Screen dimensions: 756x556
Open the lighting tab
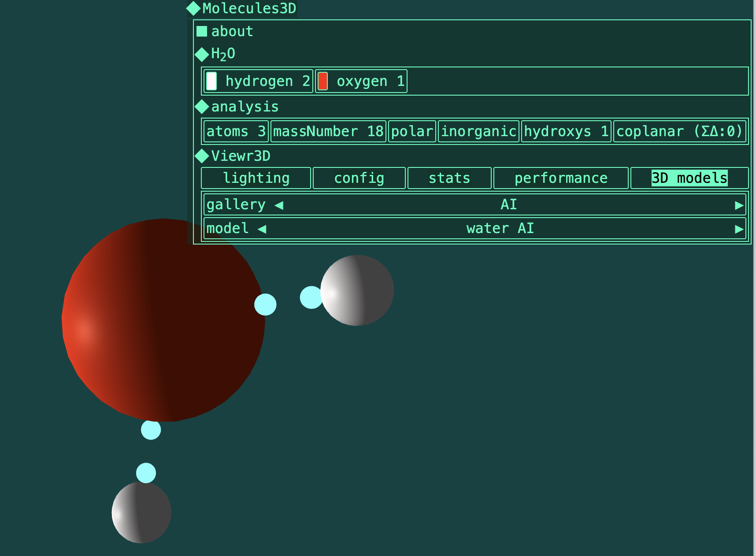[x=256, y=178]
